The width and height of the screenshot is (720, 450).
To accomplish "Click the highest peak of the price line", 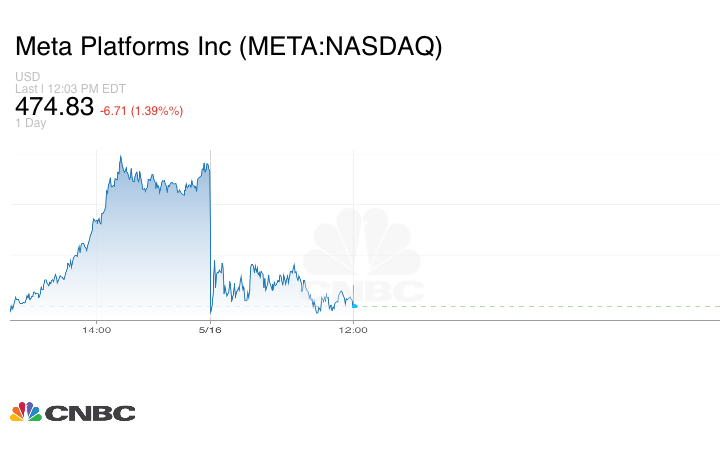I will pyautogui.click(x=120, y=157).
